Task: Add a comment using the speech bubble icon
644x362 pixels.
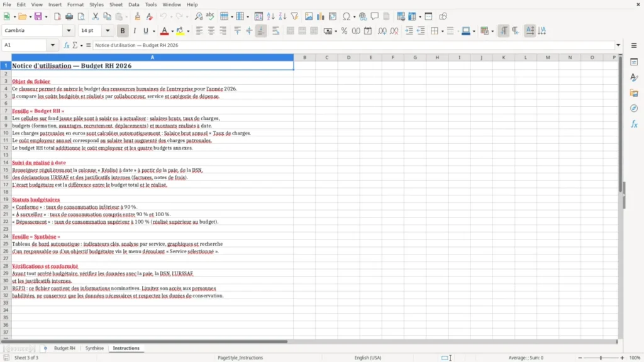Action: pyautogui.click(x=375, y=16)
